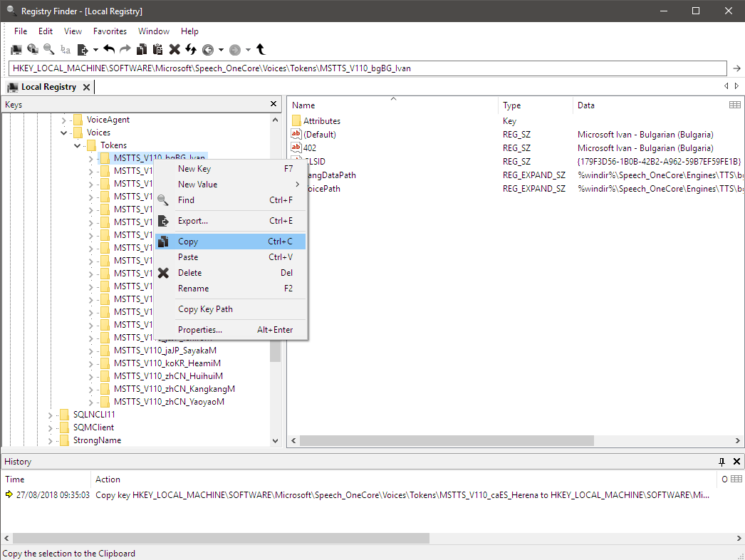Image resolution: width=745 pixels, height=560 pixels.
Task: Switch to the Local Registry tab
Action: click(48, 87)
